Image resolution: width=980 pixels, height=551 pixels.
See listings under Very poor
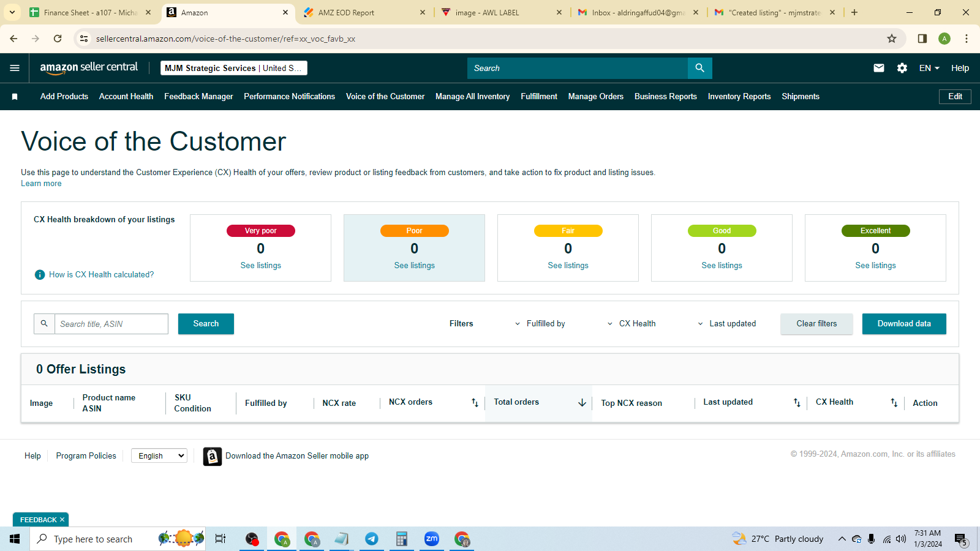tap(261, 266)
